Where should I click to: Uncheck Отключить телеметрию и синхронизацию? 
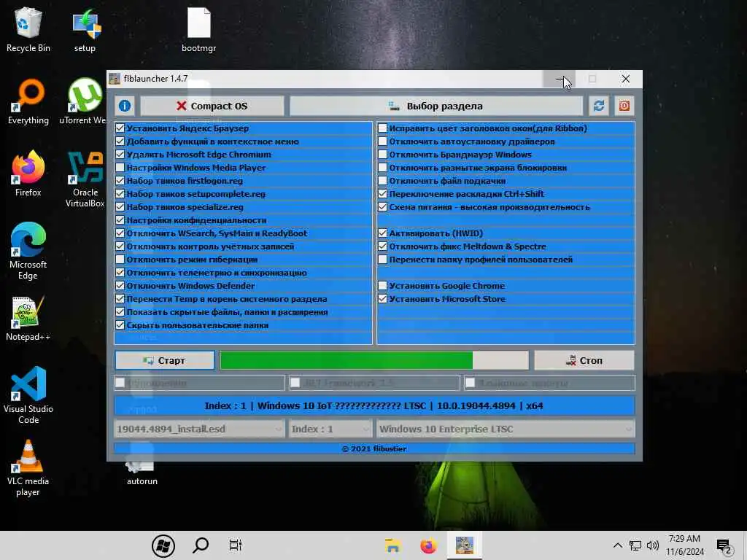click(120, 273)
